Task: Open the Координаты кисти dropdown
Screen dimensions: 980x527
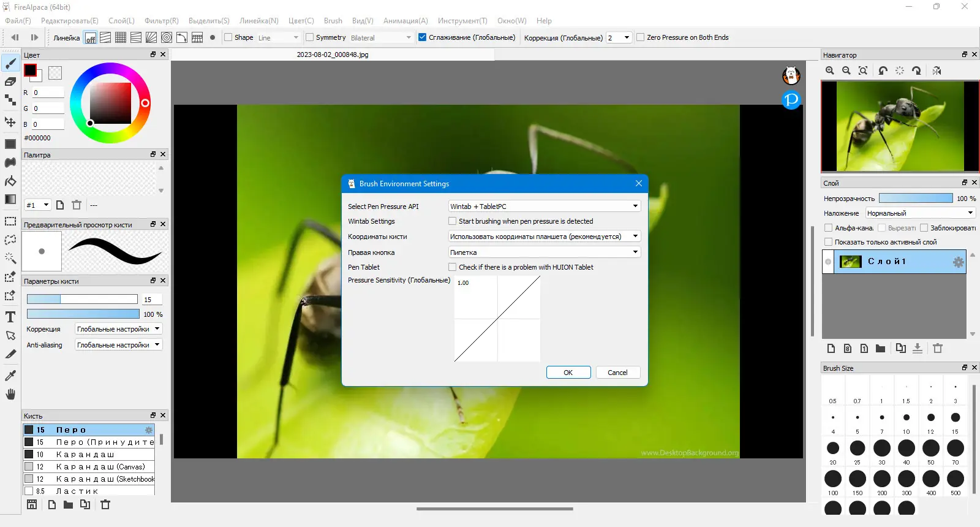Action: [545, 237]
